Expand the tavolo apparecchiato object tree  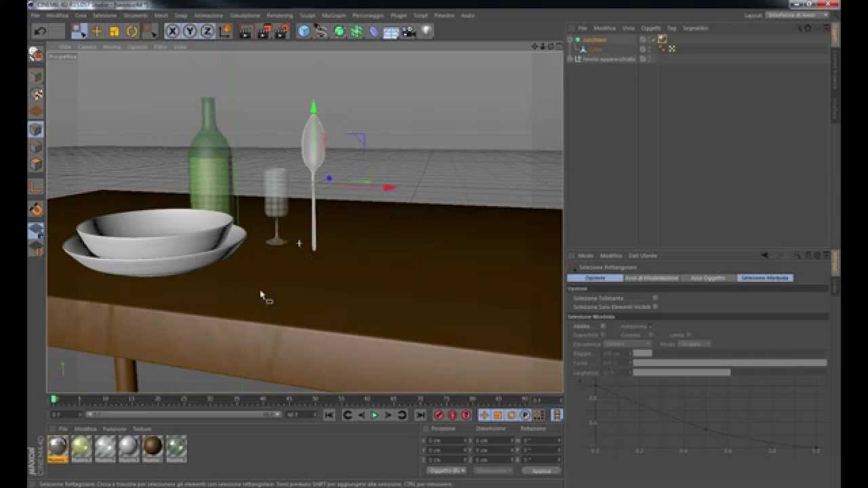(570, 59)
